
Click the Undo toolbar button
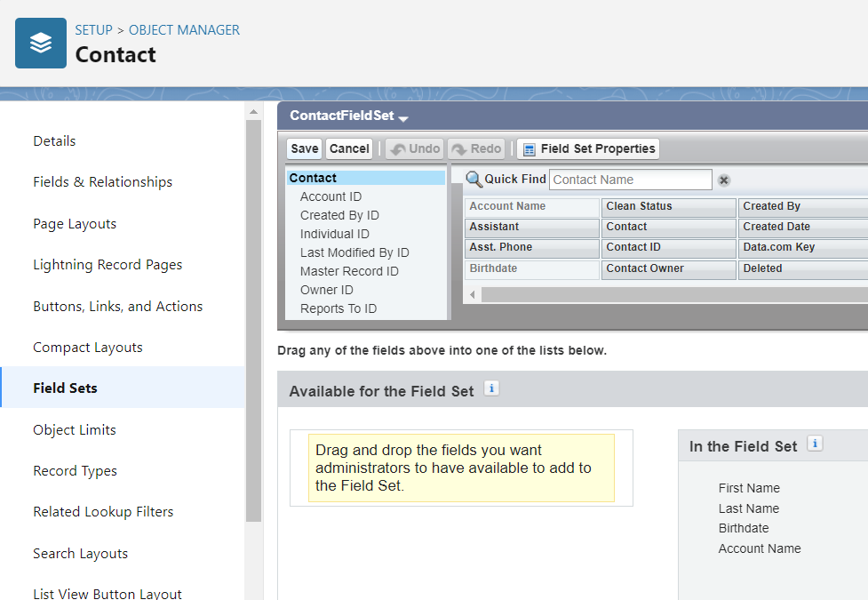point(414,148)
